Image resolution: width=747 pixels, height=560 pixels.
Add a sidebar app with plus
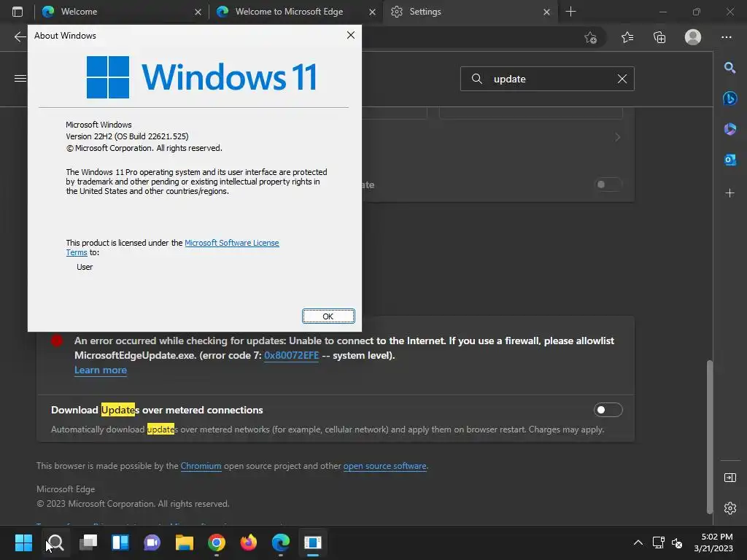(x=729, y=192)
